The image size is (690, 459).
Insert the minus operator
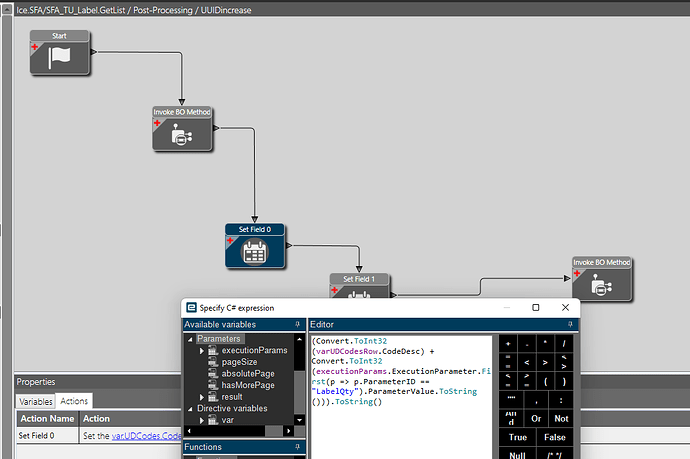(527, 344)
